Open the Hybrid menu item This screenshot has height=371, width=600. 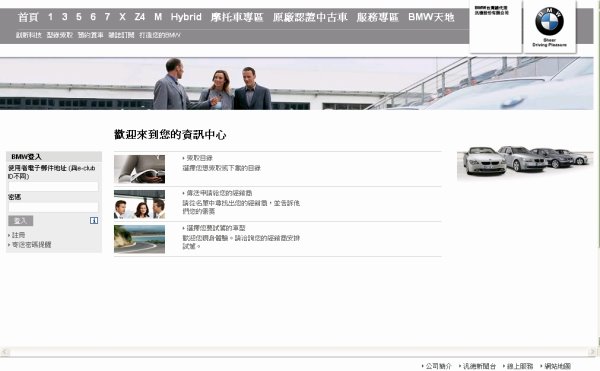(186, 17)
